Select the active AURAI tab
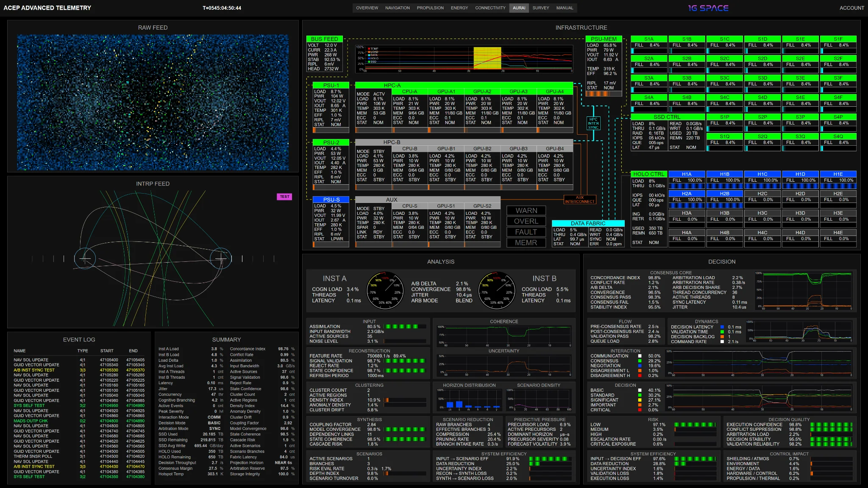The width and height of the screenshot is (868, 488). [519, 8]
